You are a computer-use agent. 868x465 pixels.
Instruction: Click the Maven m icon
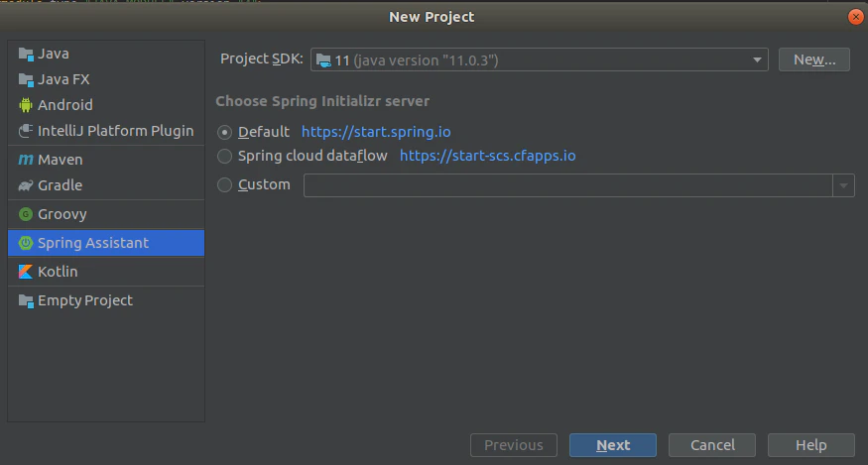[26, 160]
